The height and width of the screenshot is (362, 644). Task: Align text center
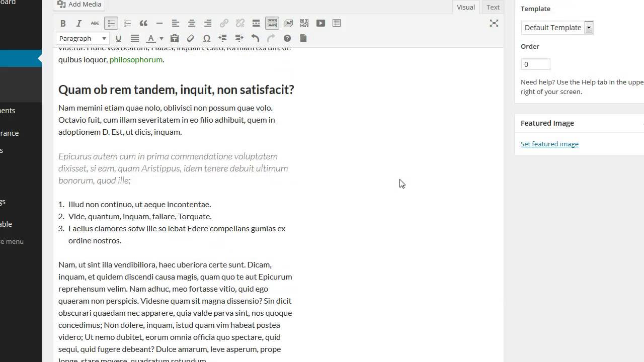pyautogui.click(x=192, y=23)
